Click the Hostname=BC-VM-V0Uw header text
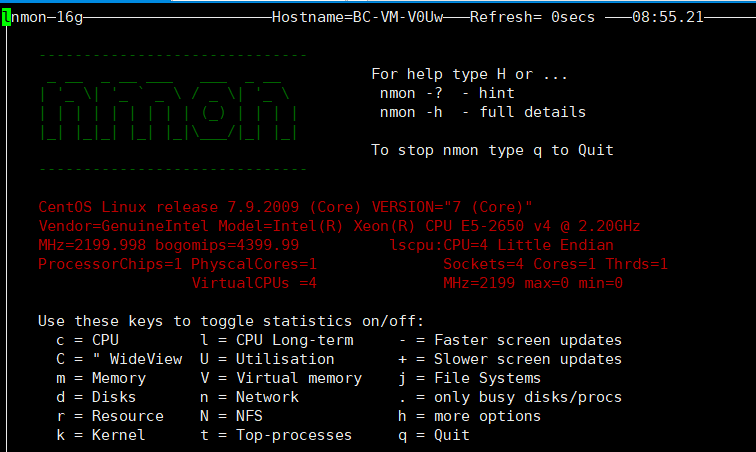Viewport: 756px width, 452px height. tap(357, 17)
